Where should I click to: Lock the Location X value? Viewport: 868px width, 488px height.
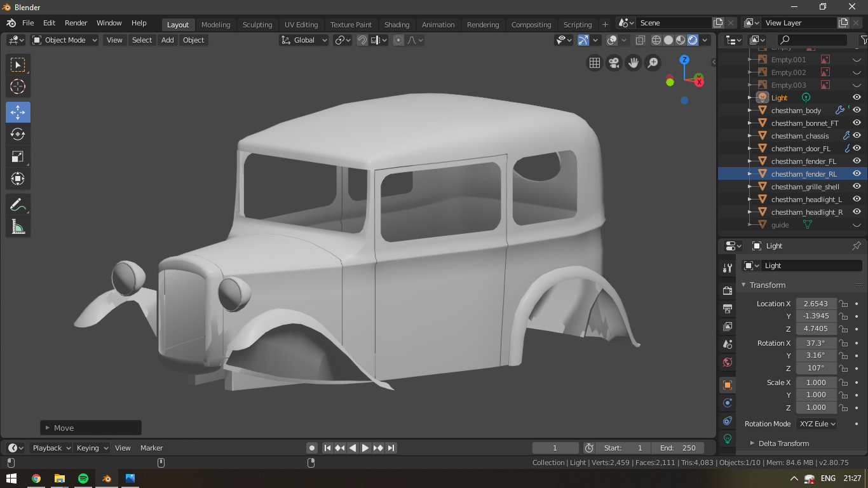(x=843, y=304)
